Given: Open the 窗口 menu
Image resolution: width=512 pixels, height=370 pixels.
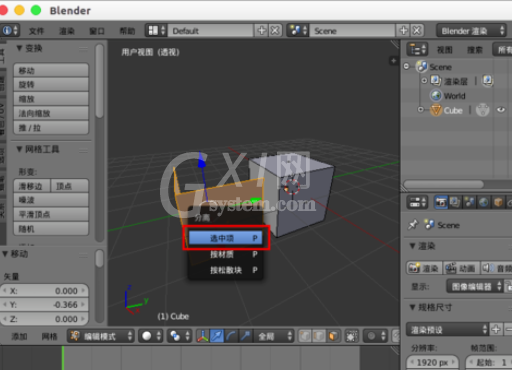Looking at the screenshot, I should [x=97, y=31].
